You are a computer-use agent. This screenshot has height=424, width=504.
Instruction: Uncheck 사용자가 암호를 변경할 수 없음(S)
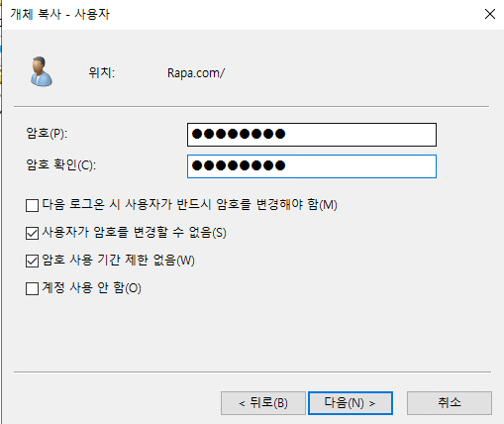point(32,233)
